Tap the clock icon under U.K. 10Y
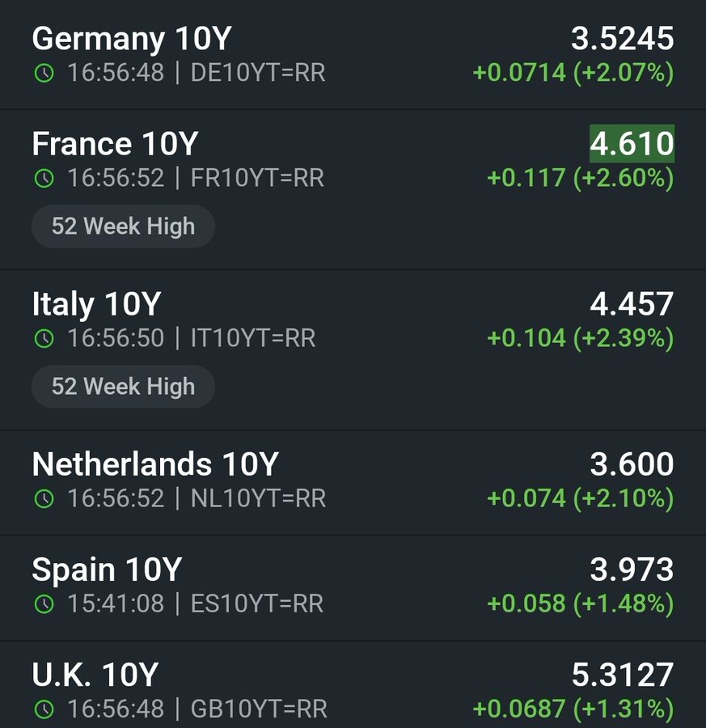This screenshot has width=706, height=728. pos(44,709)
